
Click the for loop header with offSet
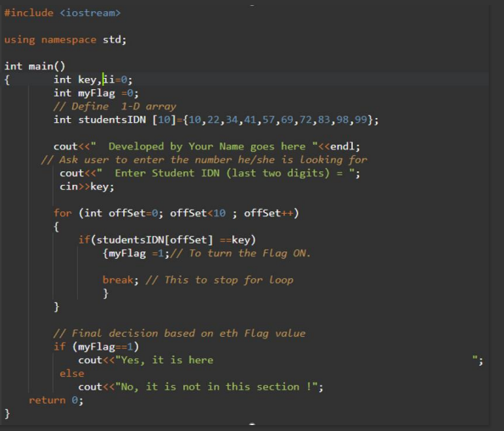[176, 213]
